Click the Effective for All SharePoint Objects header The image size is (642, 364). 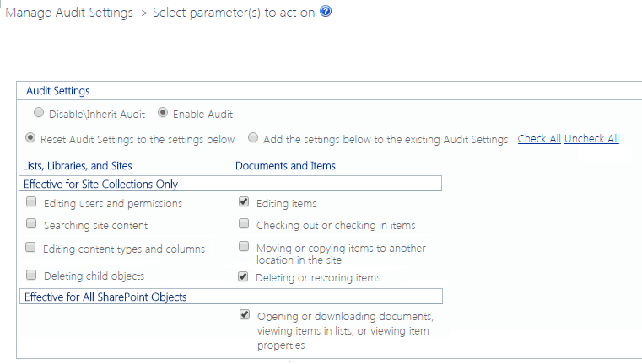coord(105,297)
